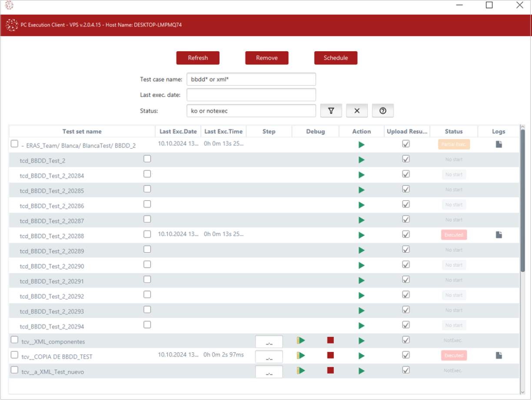Run the tcv__XML_componentes test with Action play

[x=361, y=341]
